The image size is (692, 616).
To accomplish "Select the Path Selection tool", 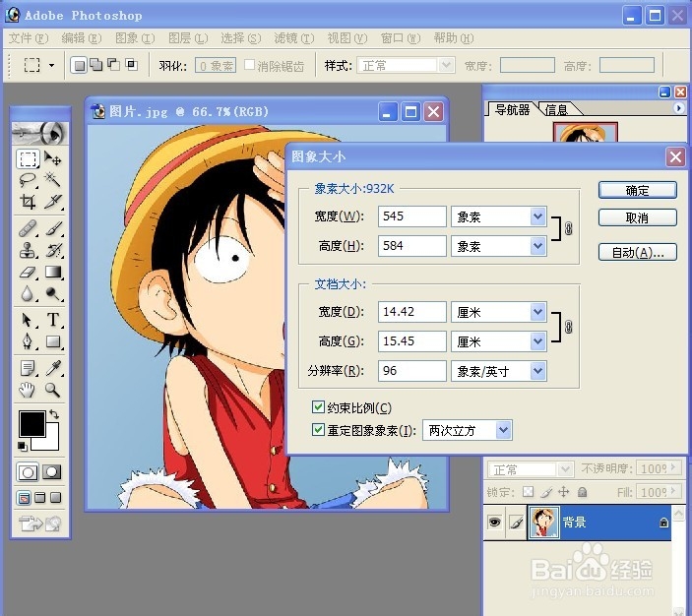I will (28, 320).
